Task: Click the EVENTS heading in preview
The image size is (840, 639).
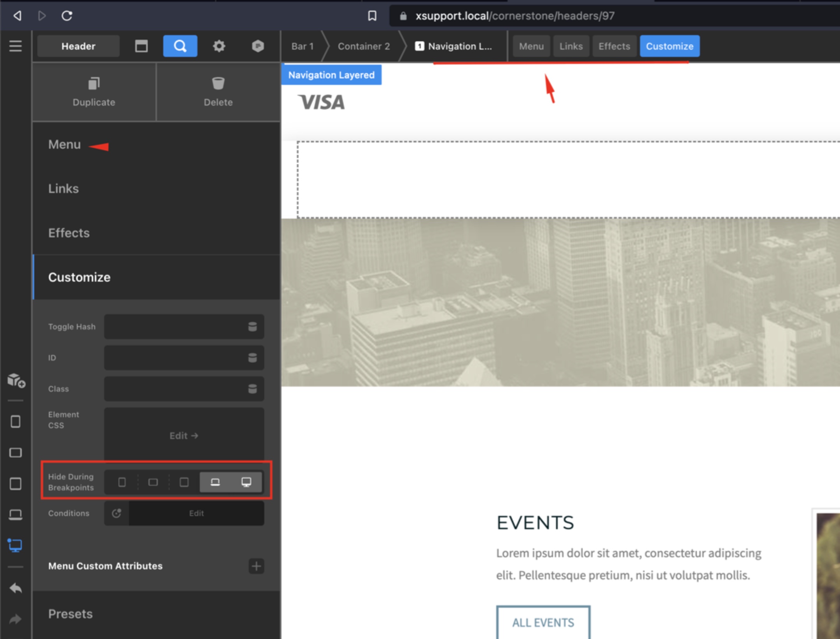Action: [x=535, y=523]
